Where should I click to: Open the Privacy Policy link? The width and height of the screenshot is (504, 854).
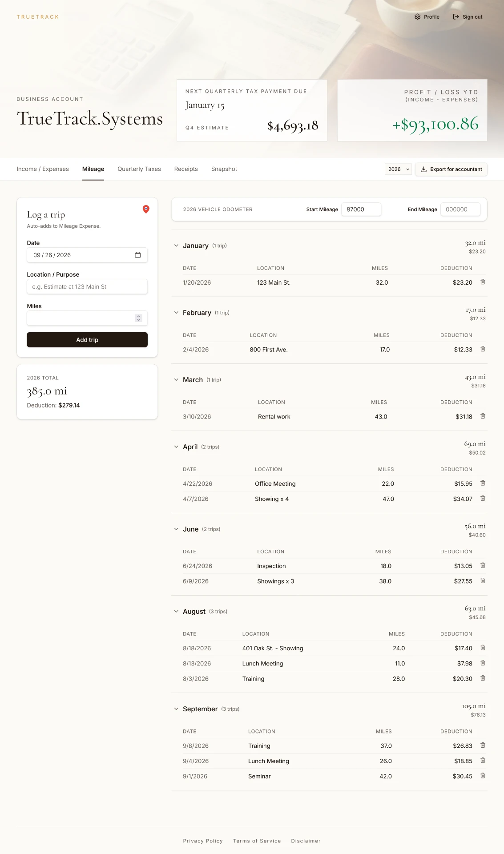click(203, 841)
